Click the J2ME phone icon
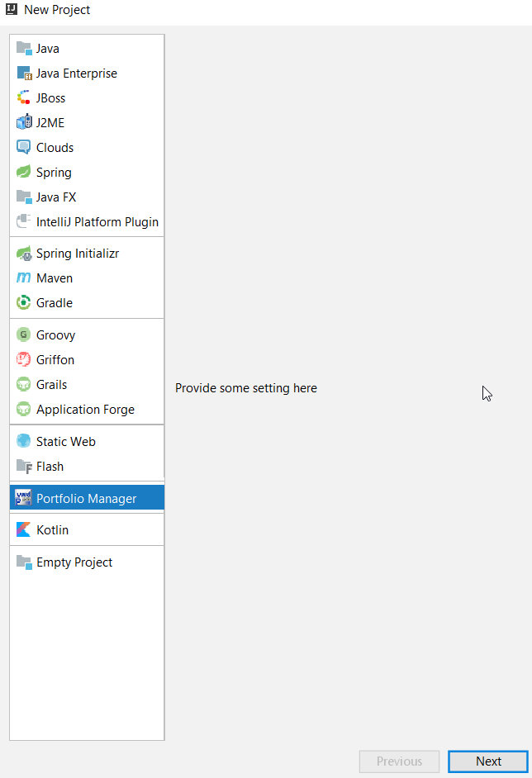This screenshot has height=778, width=532. (x=24, y=122)
